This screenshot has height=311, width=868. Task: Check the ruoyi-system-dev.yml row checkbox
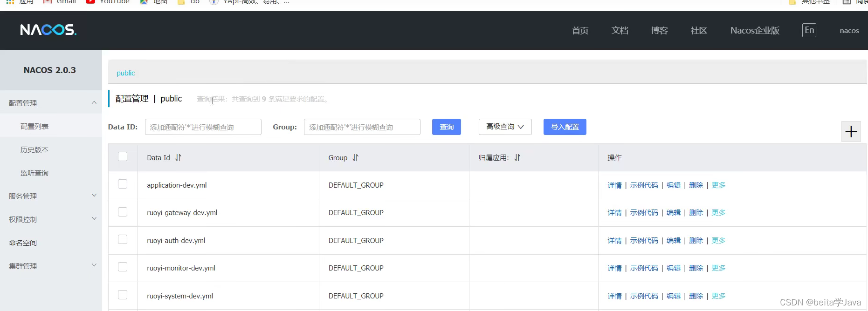[123, 295]
